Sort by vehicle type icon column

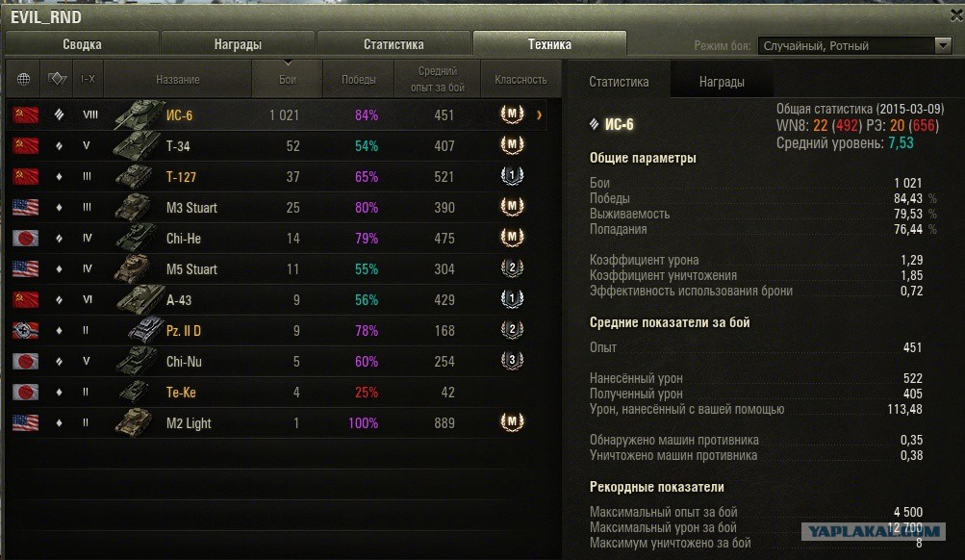click(x=58, y=80)
